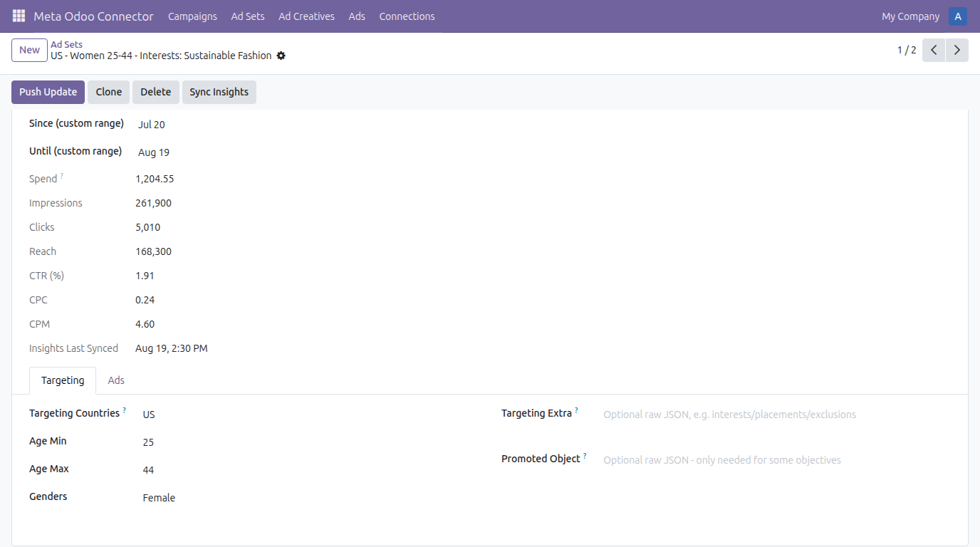980x547 pixels.
Task: Go to next record arrow
Action: point(957,50)
